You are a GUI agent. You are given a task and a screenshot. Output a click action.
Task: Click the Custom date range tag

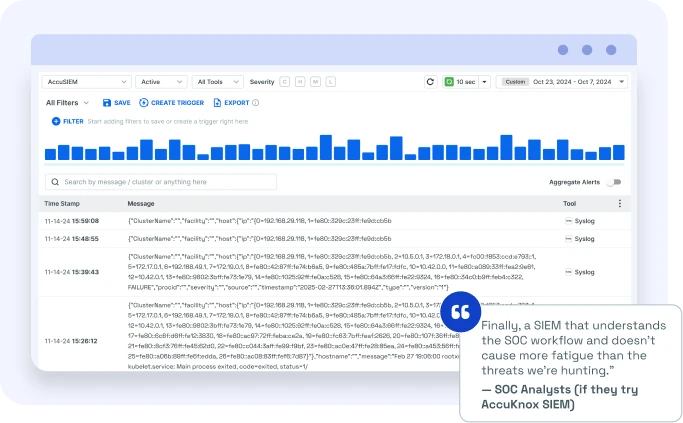tap(515, 82)
